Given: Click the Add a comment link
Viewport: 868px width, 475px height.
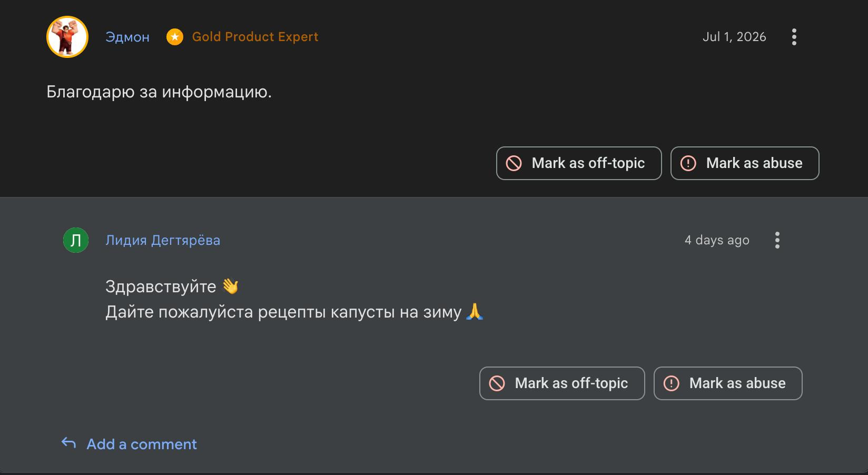Looking at the screenshot, I should coord(142,444).
